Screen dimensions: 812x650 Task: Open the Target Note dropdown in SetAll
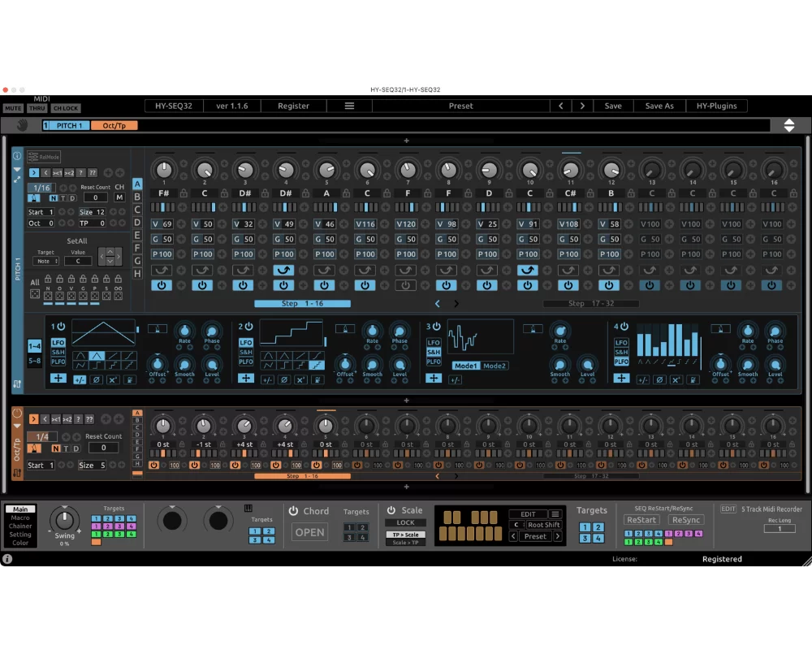tap(46, 262)
